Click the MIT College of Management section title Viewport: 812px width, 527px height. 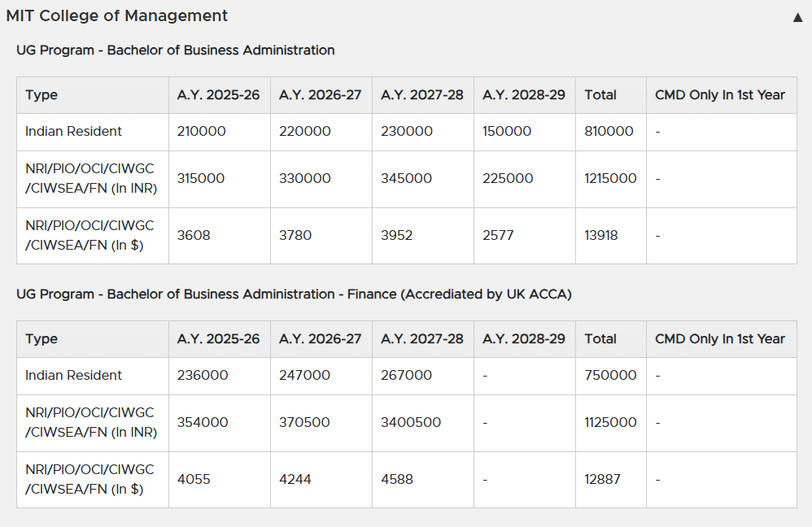(x=117, y=16)
